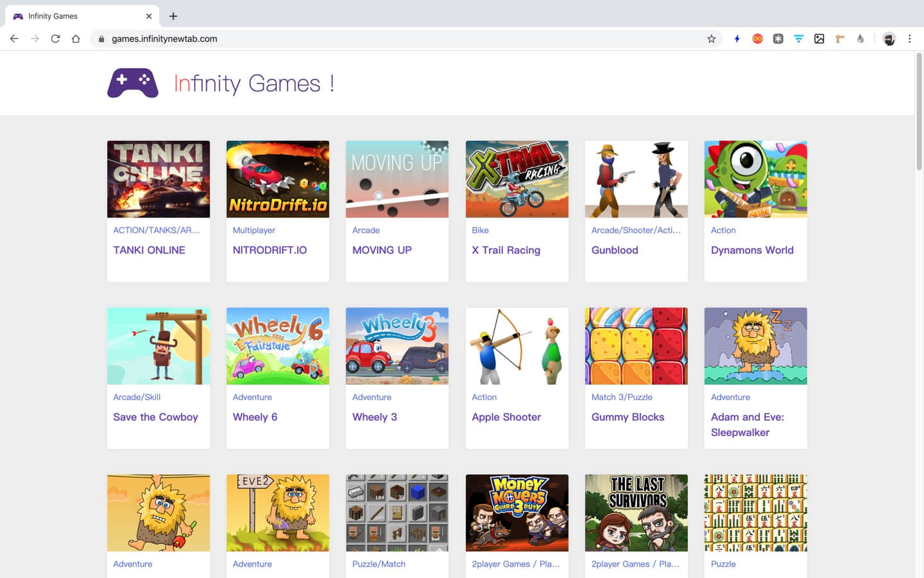Open the image extension icon
Image resolution: width=924 pixels, height=578 pixels.
tap(819, 39)
